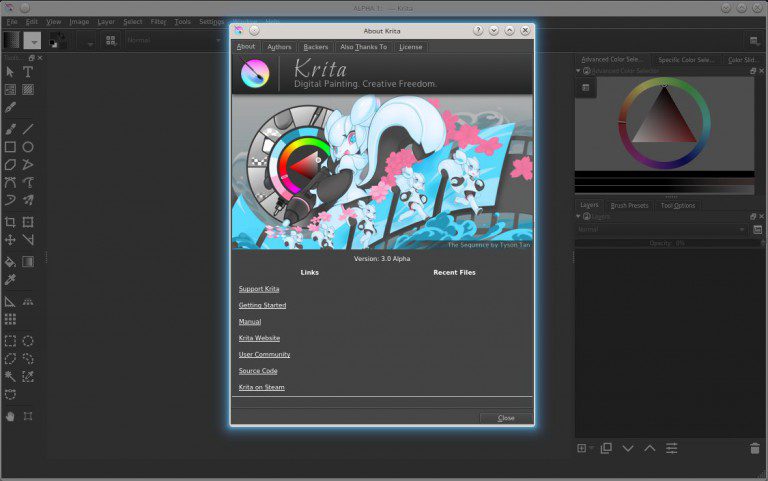The width and height of the screenshot is (768, 481).
Task: Switch to the Also Thanks To tab
Action: [363, 47]
